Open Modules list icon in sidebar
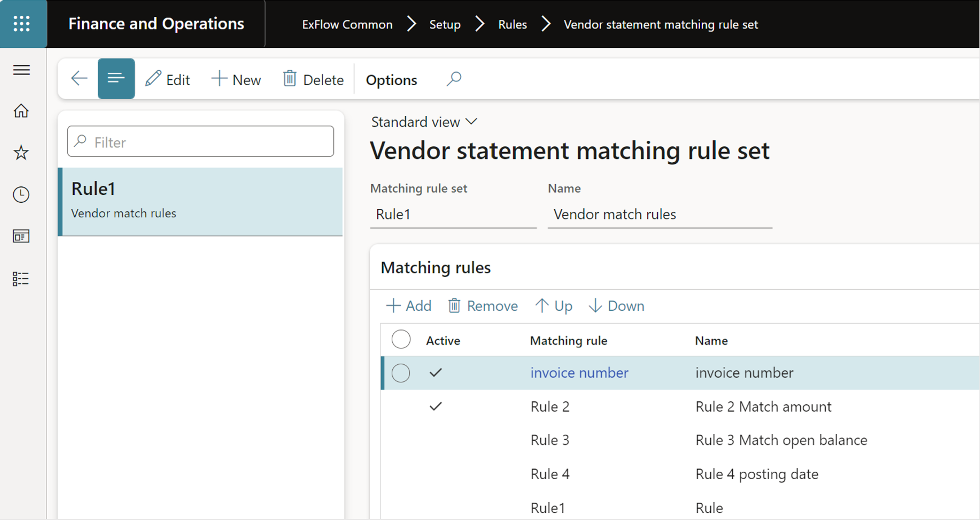This screenshot has width=980, height=520. (x=21, y=278)
